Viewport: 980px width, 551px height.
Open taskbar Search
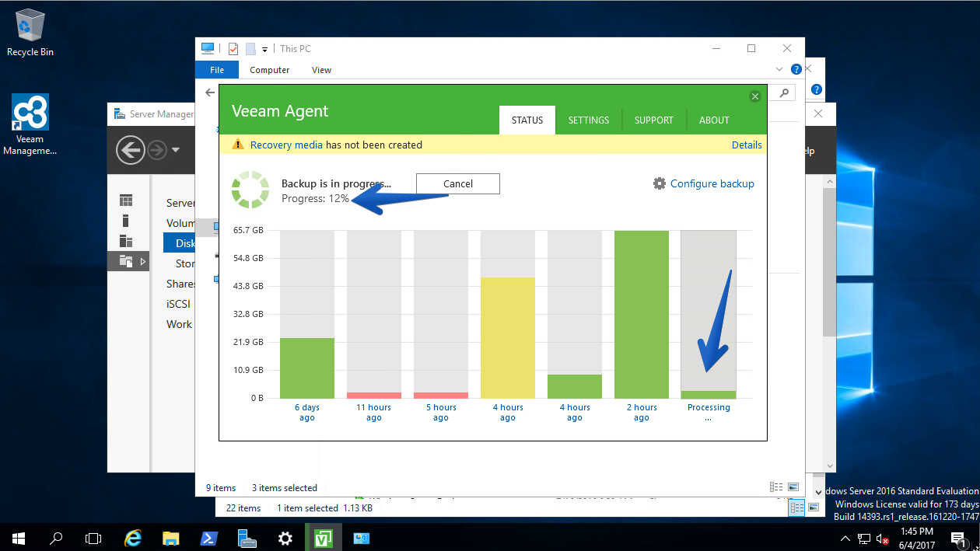56,538
